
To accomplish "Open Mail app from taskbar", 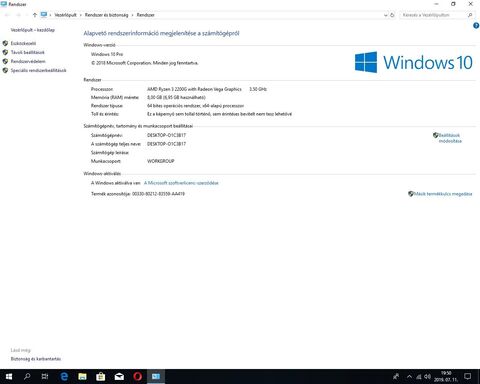I will 119,377.
